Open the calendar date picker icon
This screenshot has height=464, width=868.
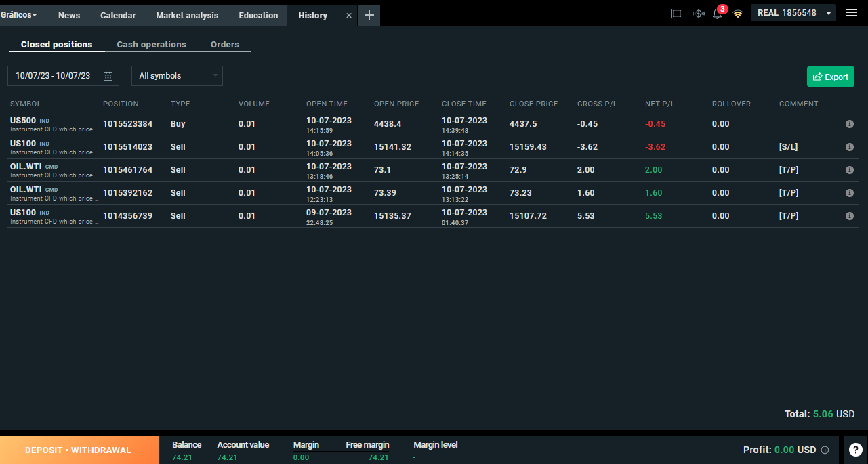pyautogui.click(x=108, y=76)
